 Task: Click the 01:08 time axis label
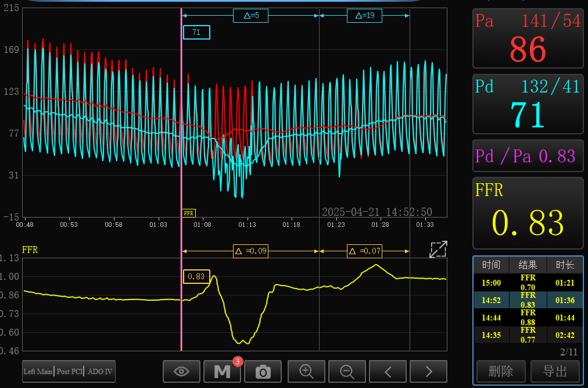[203, 225]
